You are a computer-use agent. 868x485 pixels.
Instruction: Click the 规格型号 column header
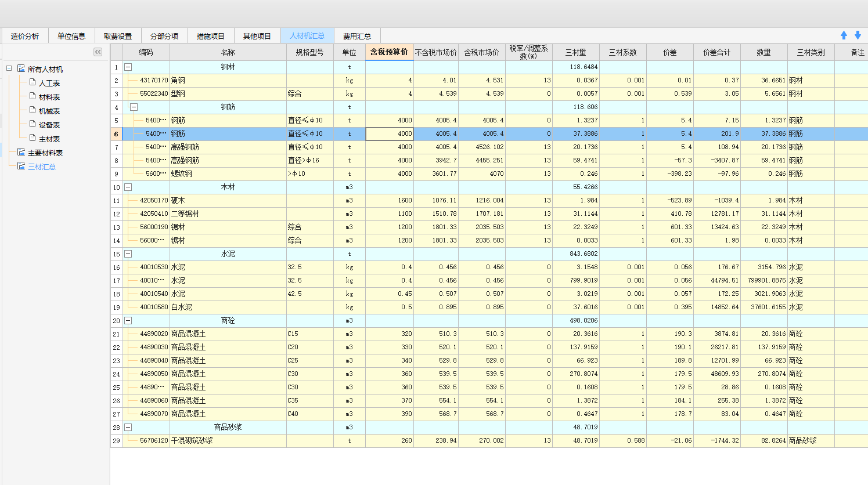(310, 52)
